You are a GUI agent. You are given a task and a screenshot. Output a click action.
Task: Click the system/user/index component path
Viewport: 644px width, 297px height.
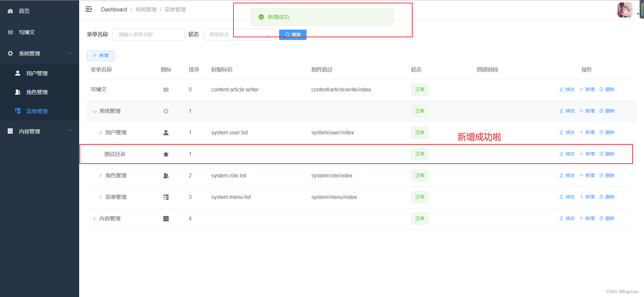tap(333, 133)
